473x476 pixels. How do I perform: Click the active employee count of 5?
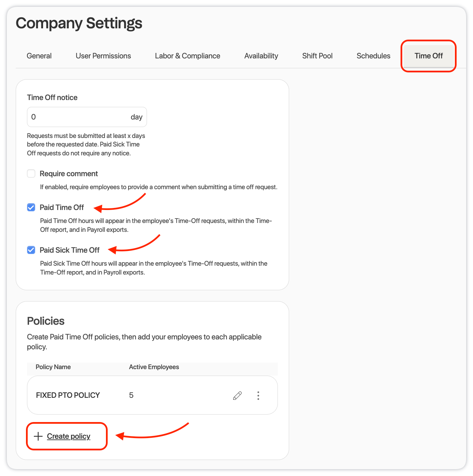(131, 395)
